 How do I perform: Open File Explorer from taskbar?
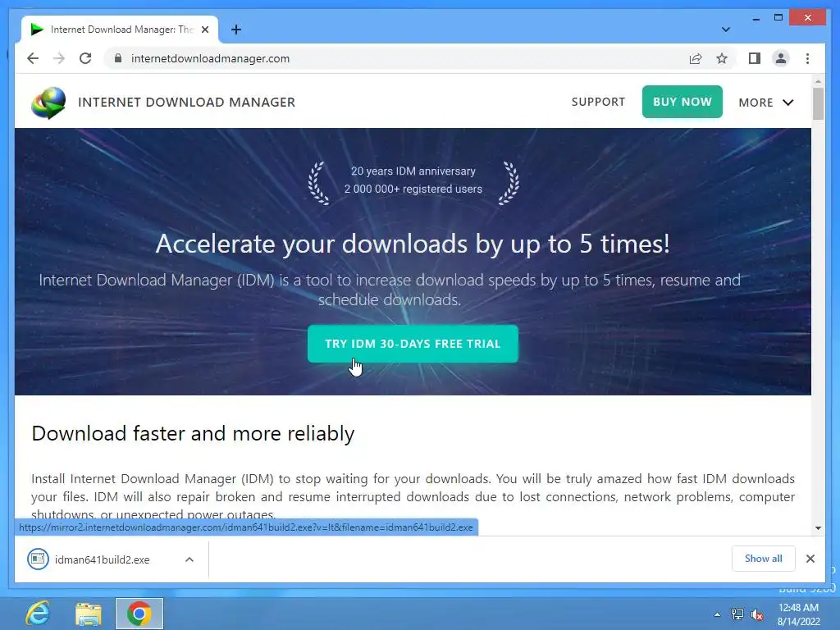(x=89, y=614)
